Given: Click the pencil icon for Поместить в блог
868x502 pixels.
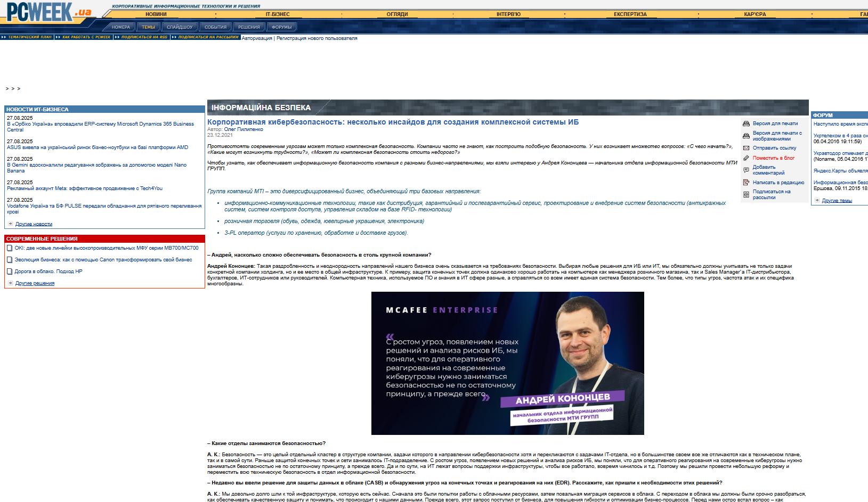Looking at the screenshot, I should 746,158.
